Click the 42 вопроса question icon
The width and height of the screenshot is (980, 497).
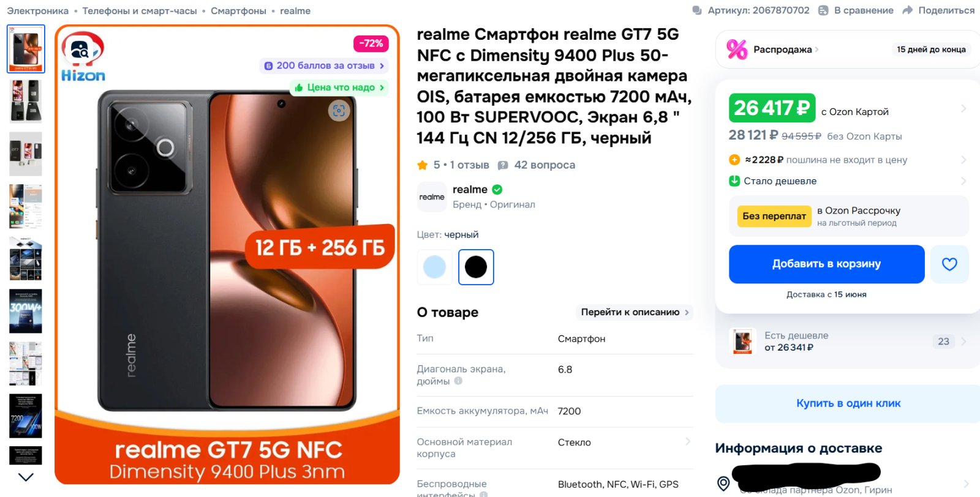click(503, 165)
